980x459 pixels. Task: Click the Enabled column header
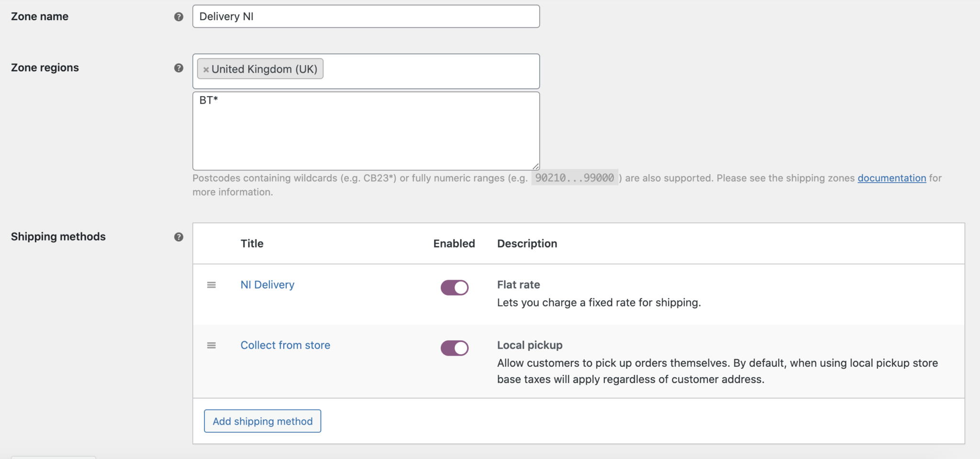[454, 243]
